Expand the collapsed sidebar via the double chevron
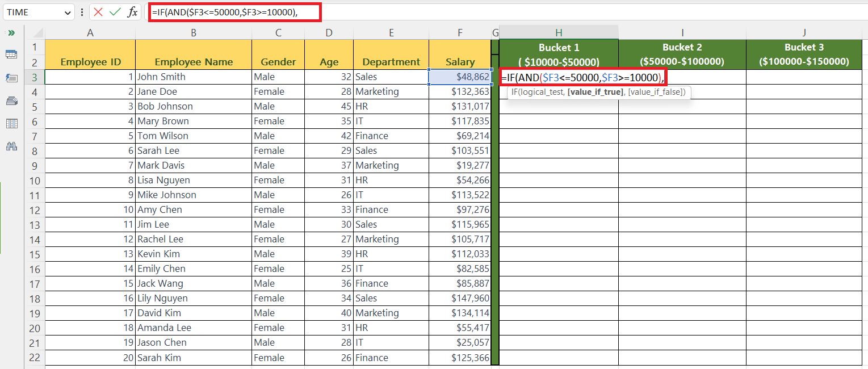The width and height of the screenshot is (868, 369). click(11, 33)
